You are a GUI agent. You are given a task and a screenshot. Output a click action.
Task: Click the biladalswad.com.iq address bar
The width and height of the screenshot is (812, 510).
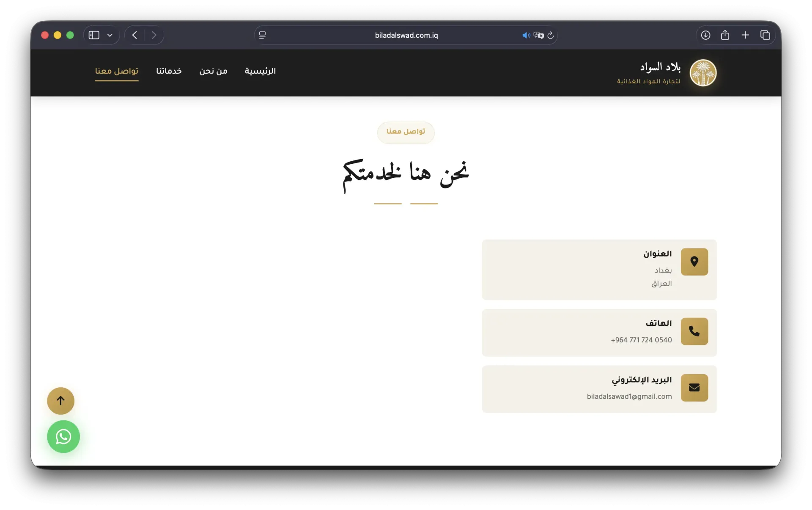coord(406,36)
